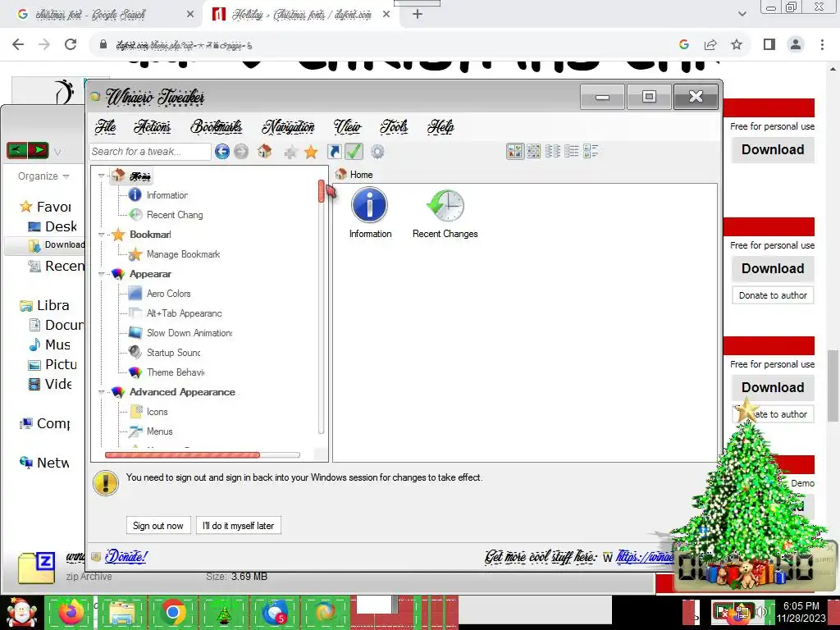
Task: Collapse the Home tree node
Action: click(101, 176)
